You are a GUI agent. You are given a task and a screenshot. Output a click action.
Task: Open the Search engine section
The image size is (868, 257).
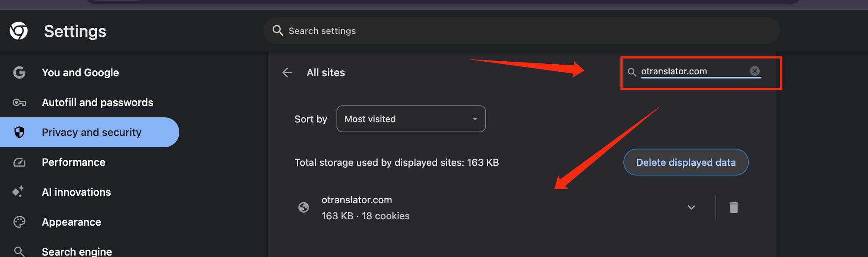pyautogui.click(x=77, y=251)
